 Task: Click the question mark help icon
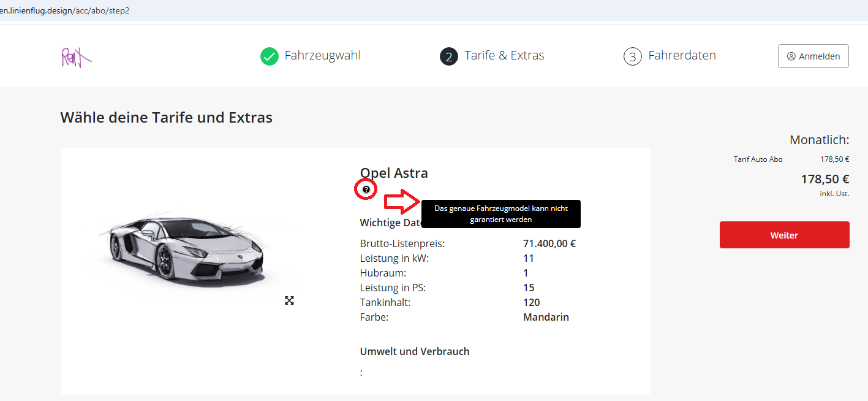tap(366, 190)
